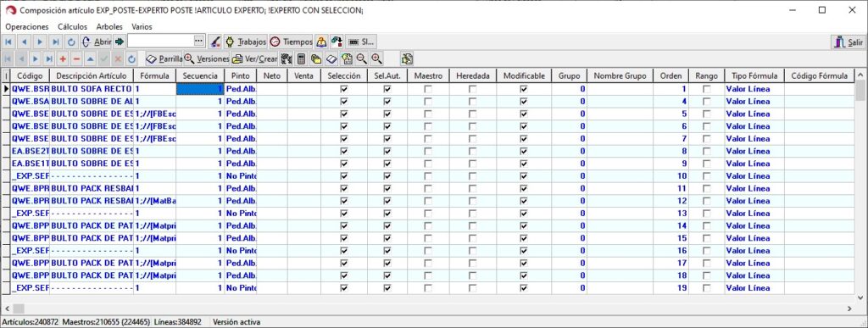
Task: Open Parrilla view
Action: [x=164, y=58]
